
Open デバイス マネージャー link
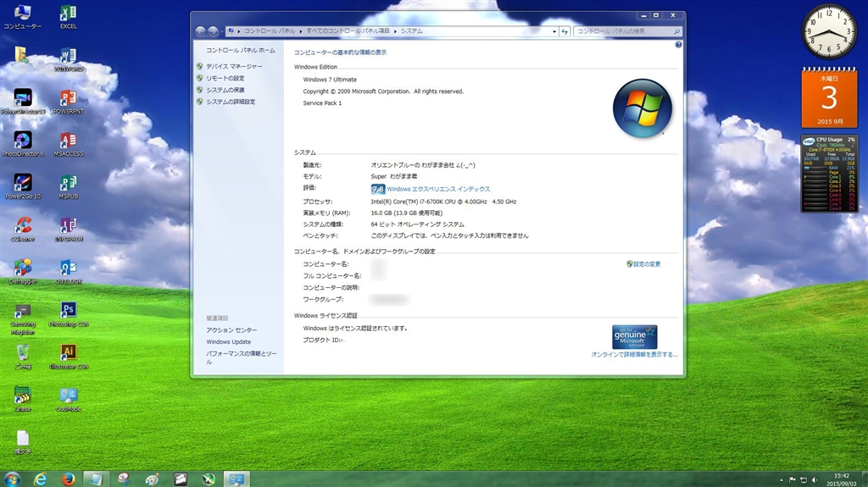coord(234,66)
